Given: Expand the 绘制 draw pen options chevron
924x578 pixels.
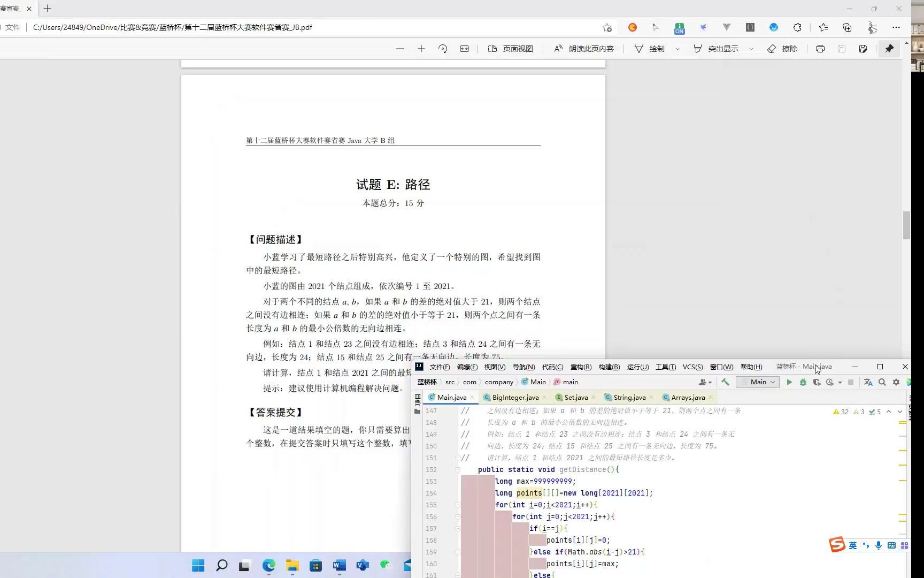Looking at the screenshot, I should [x=677, y=49].
